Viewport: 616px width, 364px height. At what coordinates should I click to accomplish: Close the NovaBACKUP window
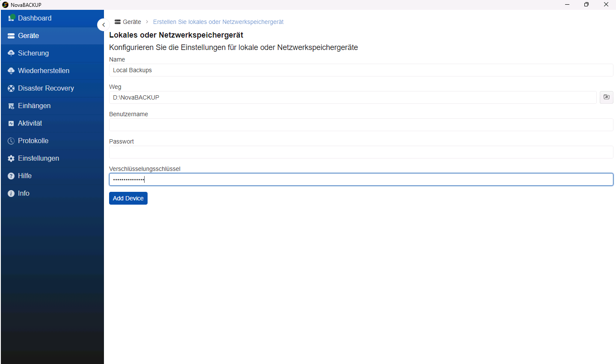click(606, 5)
